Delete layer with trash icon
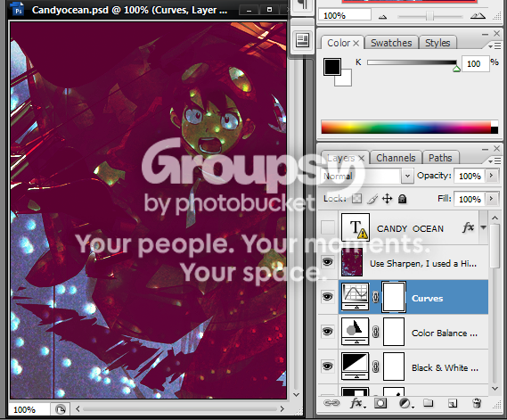Viewport: 507px width, 420px height. 477,403
